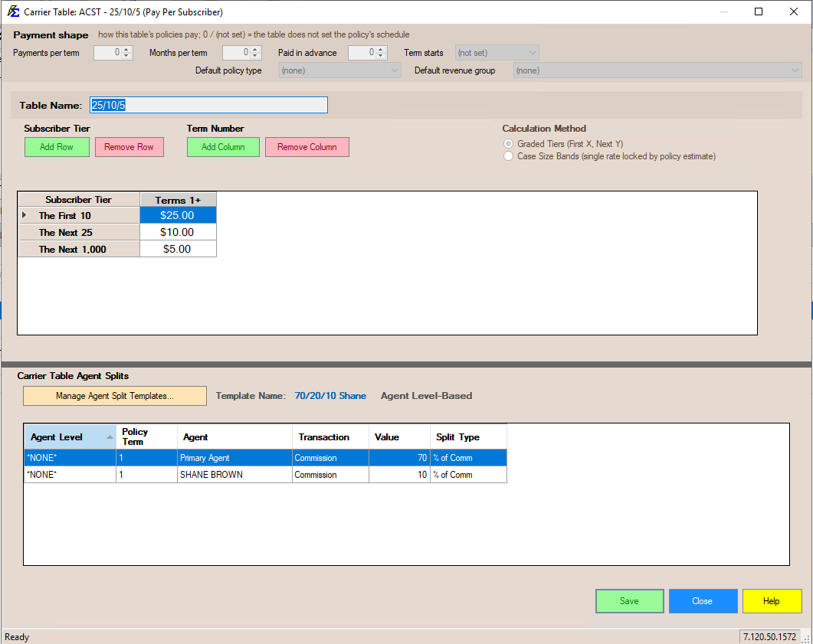Screen dimensions: 813x644
Task: Select 'The Next 25' tier row header
Action: click(79, 232)
